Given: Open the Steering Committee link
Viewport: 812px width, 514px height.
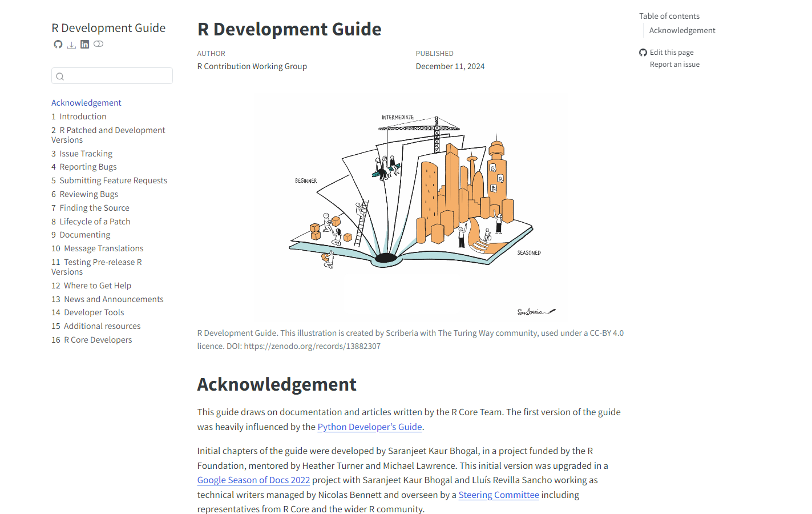Looking at the screenshot, I should tap(499, 495).
